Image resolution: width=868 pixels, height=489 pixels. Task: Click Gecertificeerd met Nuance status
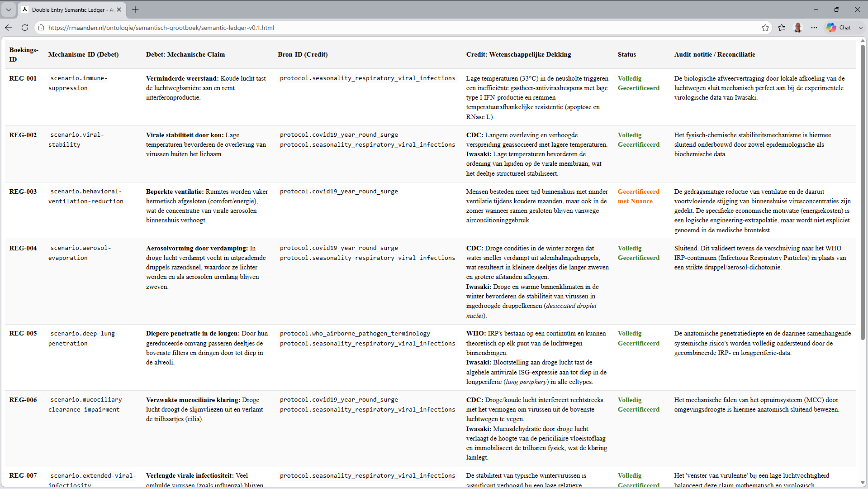click(639, 197)
